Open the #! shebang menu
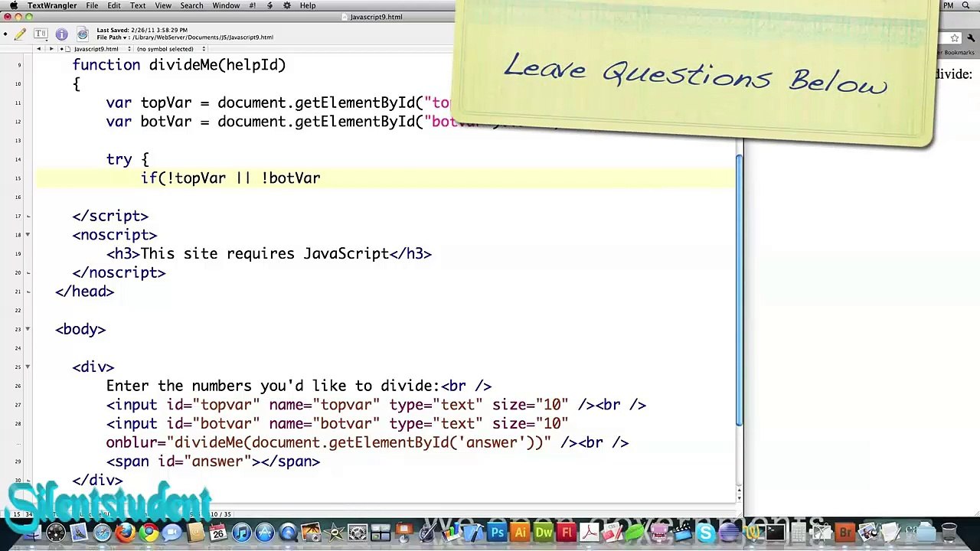980x551 pixels. coord(252,5)
